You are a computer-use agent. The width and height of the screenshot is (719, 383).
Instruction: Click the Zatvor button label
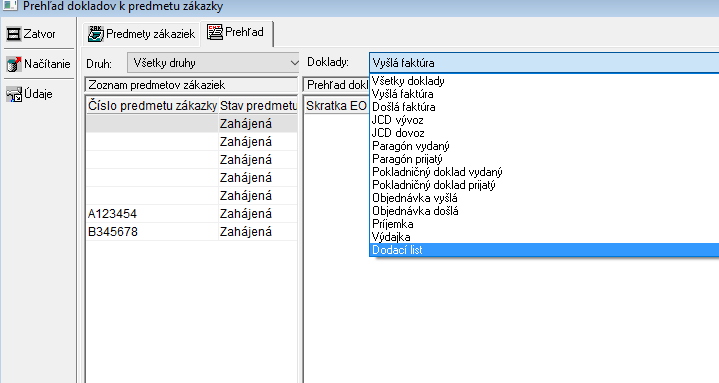click(x=39, y=34)
